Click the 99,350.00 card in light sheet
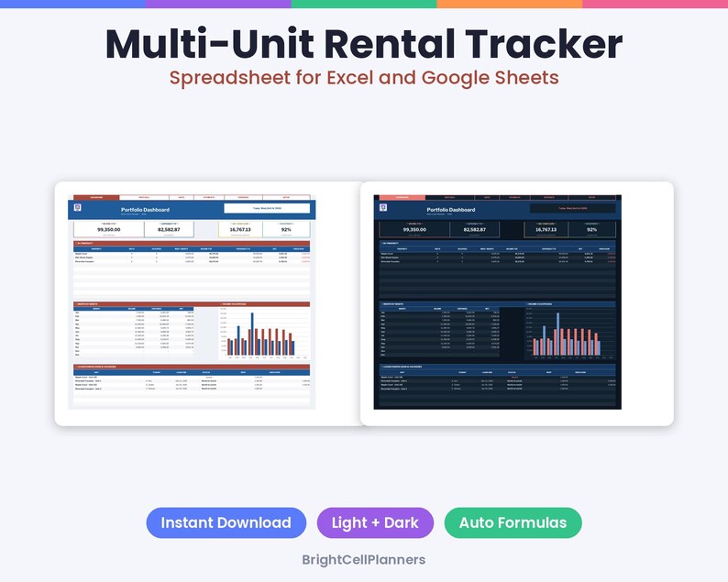Image resolution: width=728 pixels, height=582 pixels. click(x=108, y=229)
